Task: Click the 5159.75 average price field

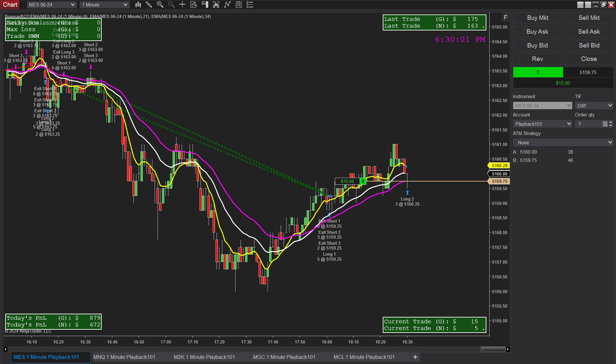Action: [588, 72]
